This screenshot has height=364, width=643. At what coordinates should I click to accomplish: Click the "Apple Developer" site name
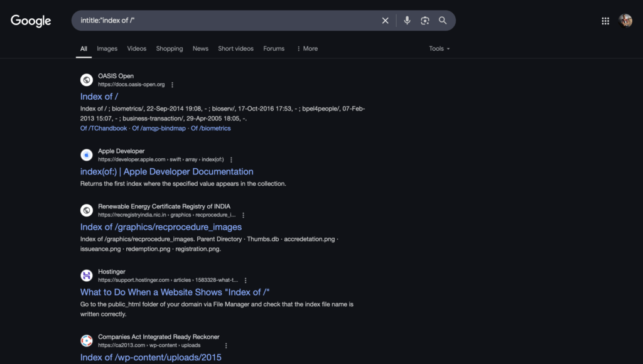click(121, 151)
